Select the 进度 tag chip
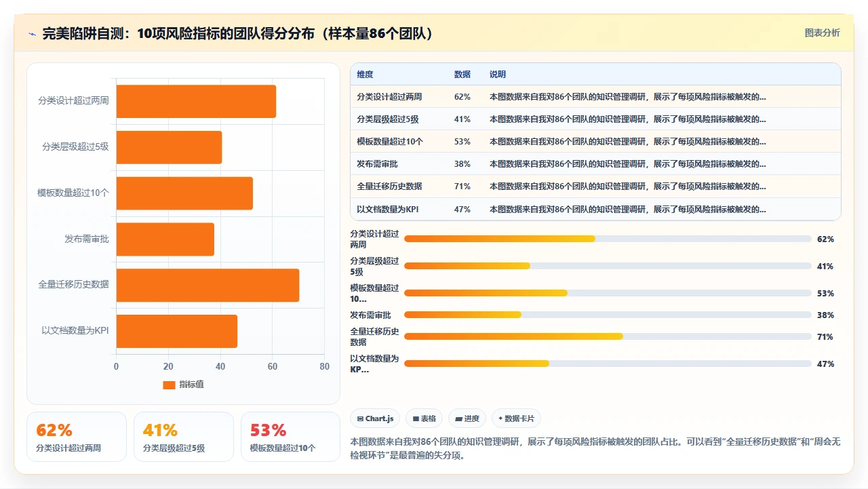 coord(467,418)
